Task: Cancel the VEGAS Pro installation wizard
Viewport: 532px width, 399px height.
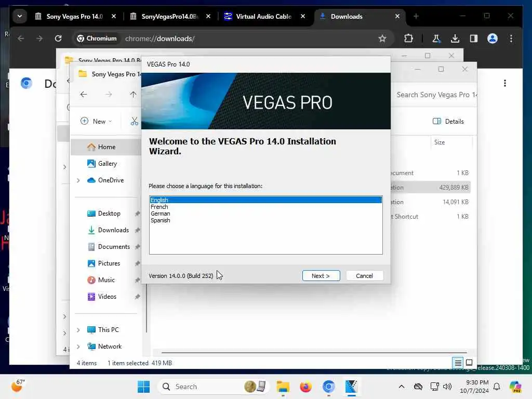Action: [x=364, y=275]
